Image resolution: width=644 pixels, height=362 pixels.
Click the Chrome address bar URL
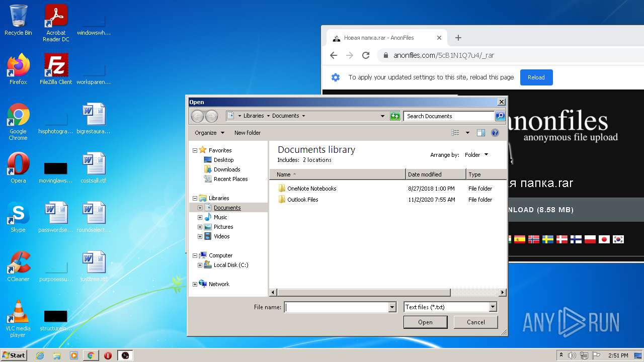tap(444, 55)
